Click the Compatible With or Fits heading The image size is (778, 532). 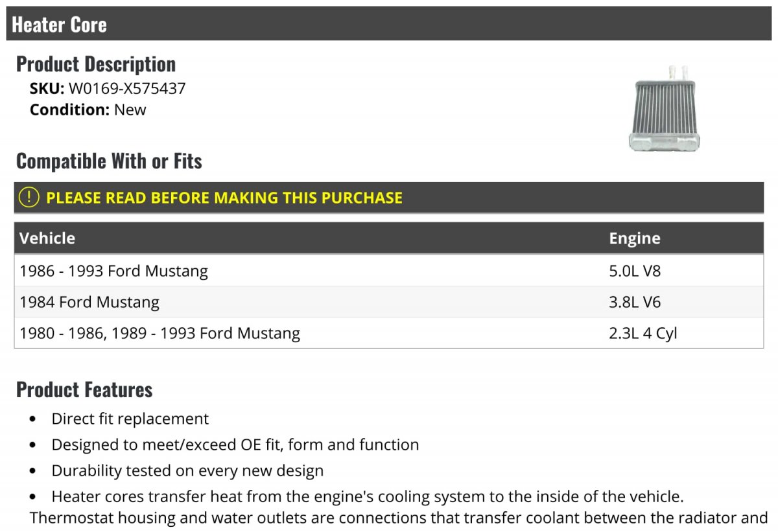pos(109,161)
